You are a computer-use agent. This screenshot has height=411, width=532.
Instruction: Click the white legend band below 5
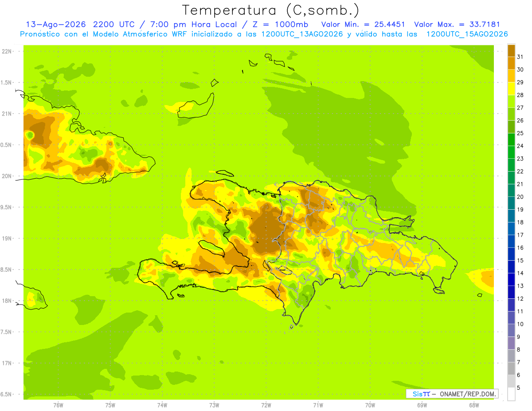[x=511, y=394]
